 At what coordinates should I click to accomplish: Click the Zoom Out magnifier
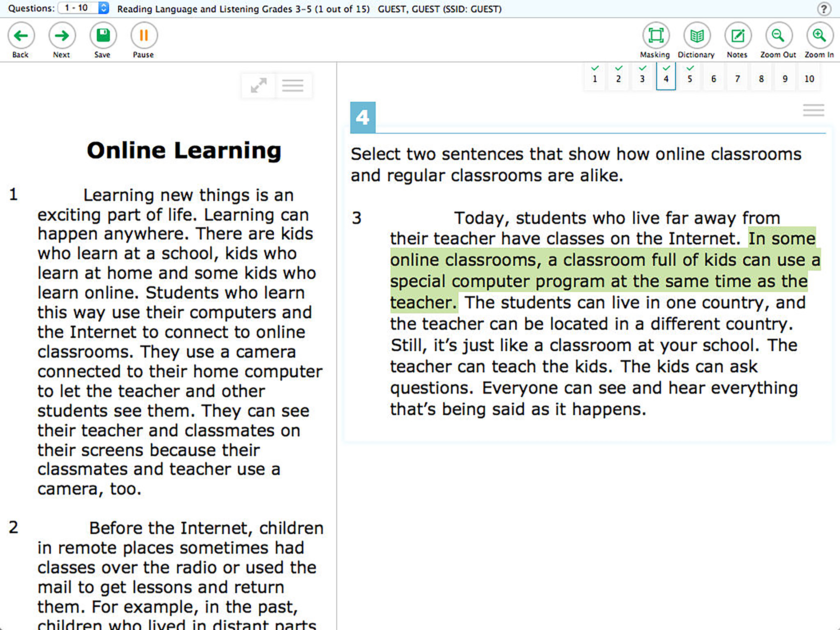(779, 36)
